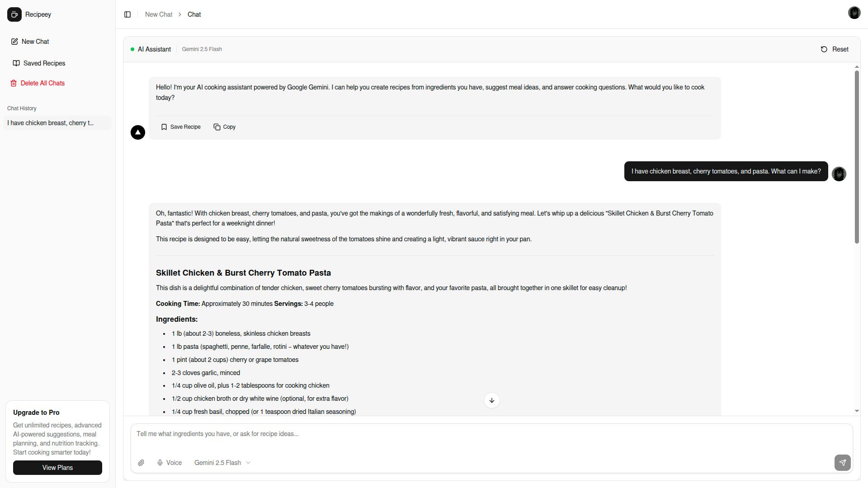
Task: Click scrollbar down arrow in chat
Action: pyautogui.click(x=857, y=411)
